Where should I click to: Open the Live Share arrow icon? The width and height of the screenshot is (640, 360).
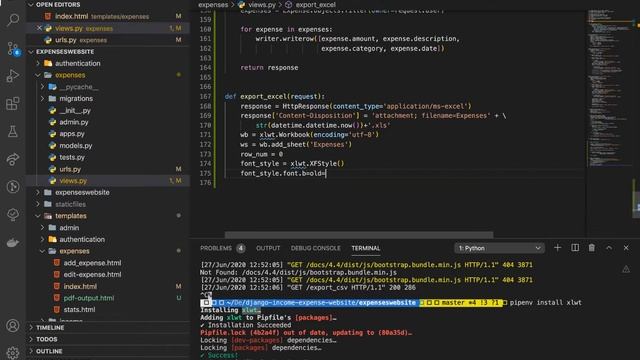13,159
